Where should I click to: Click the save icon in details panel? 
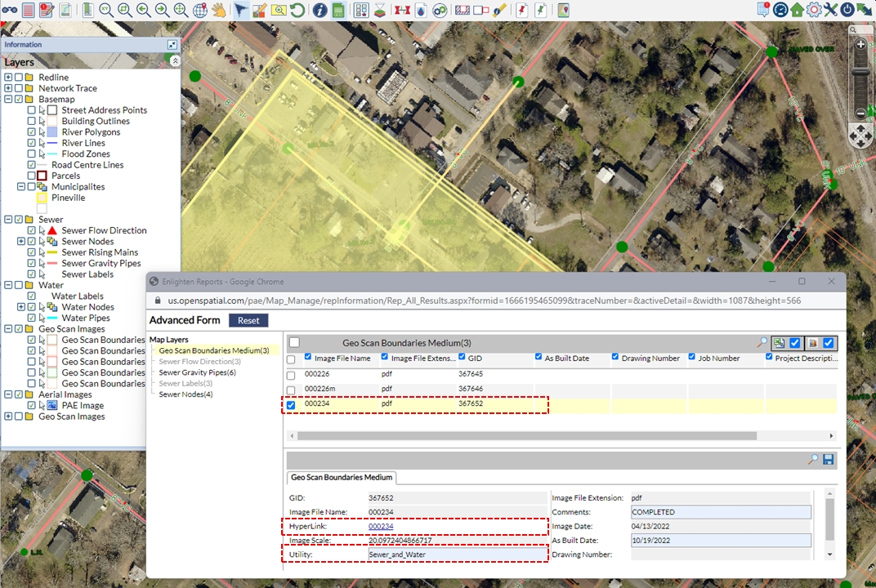pos(828,460)
